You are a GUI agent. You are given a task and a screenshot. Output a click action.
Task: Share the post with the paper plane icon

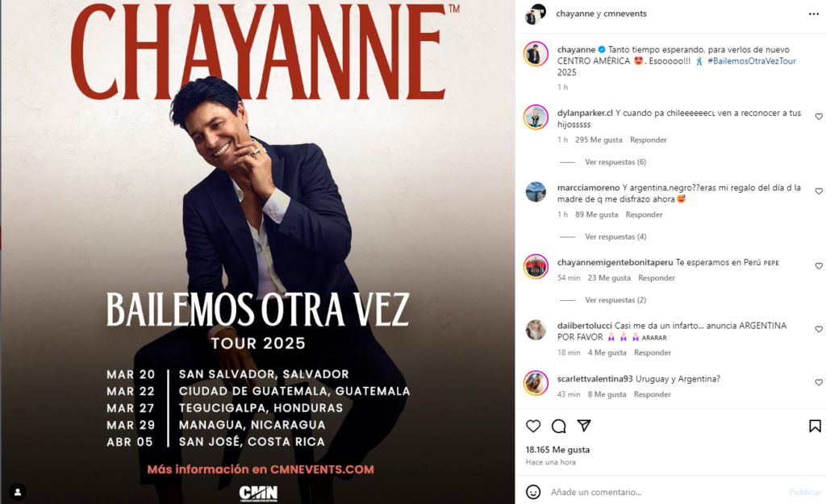(584, 426)
